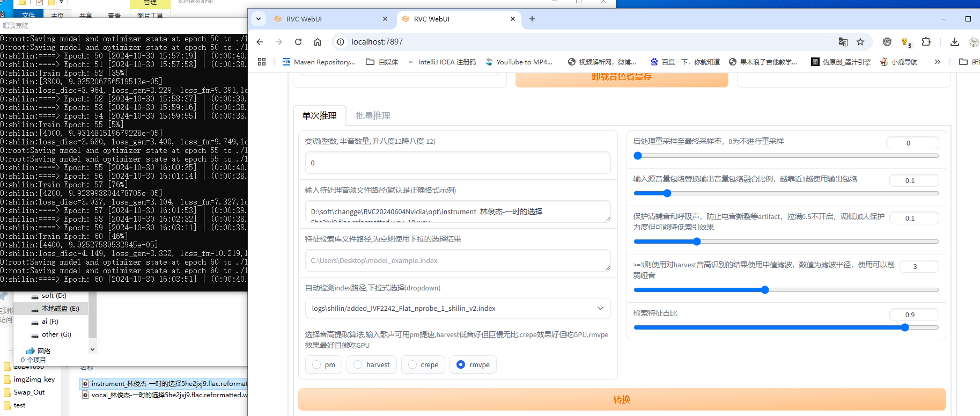
Task: Open the tab search dropdown arrow
Action: tap(259, 19)
